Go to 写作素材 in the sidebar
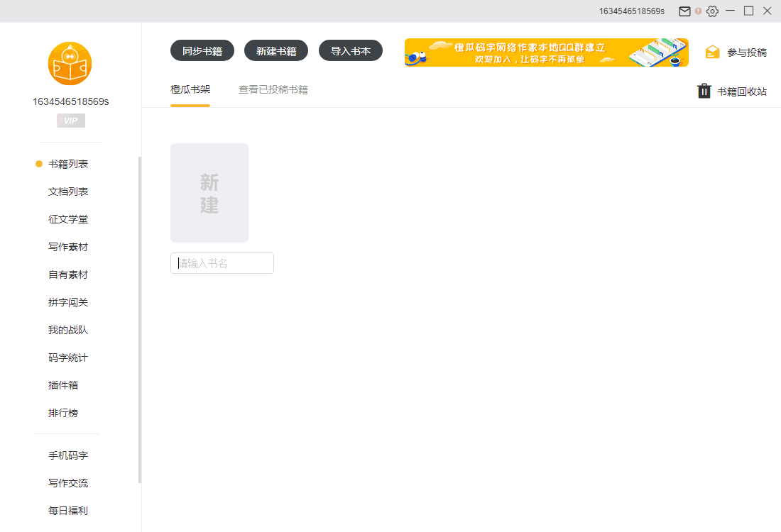Screen dimensions: 781x532 tap(68, 247)
